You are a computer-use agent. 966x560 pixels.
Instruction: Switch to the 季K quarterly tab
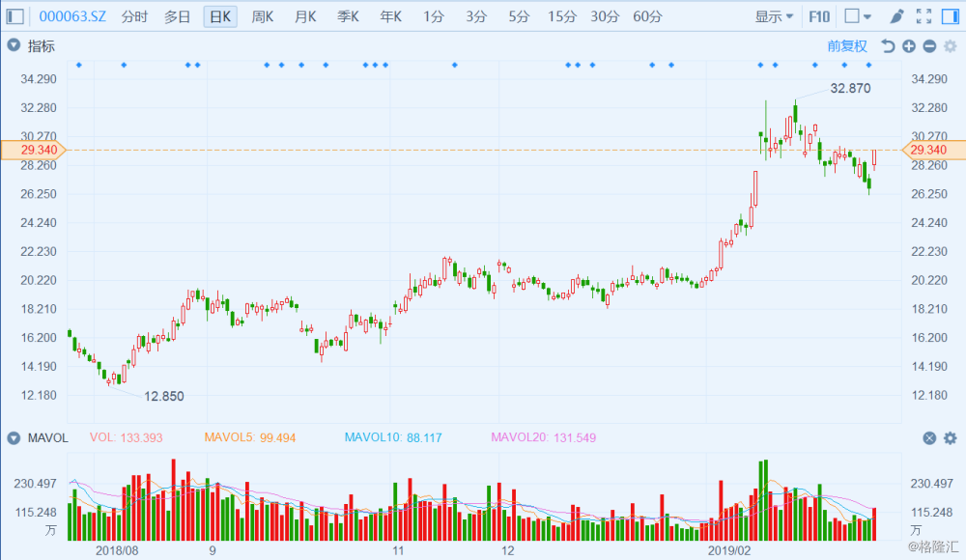click(348, 16)
